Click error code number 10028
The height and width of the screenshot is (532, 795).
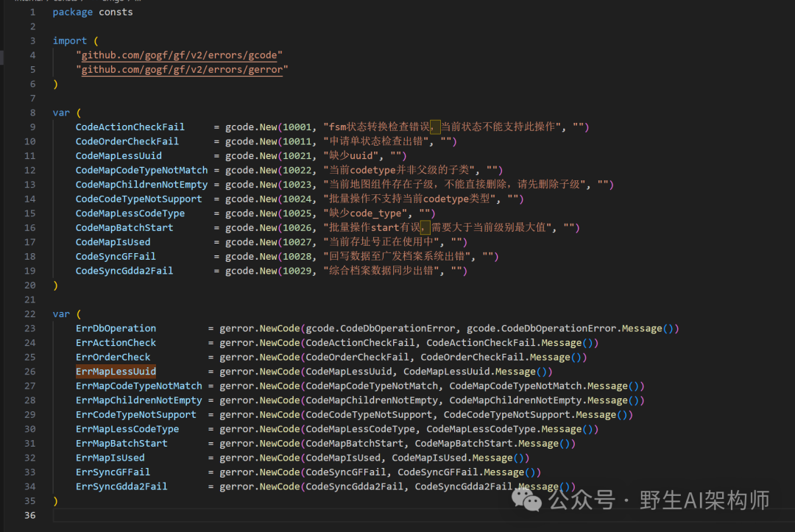297,256
